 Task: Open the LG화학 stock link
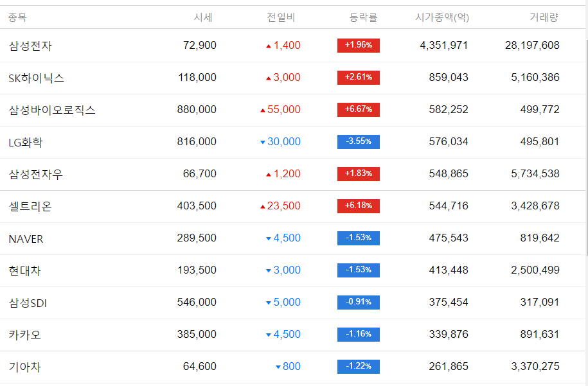click(26, 142)
